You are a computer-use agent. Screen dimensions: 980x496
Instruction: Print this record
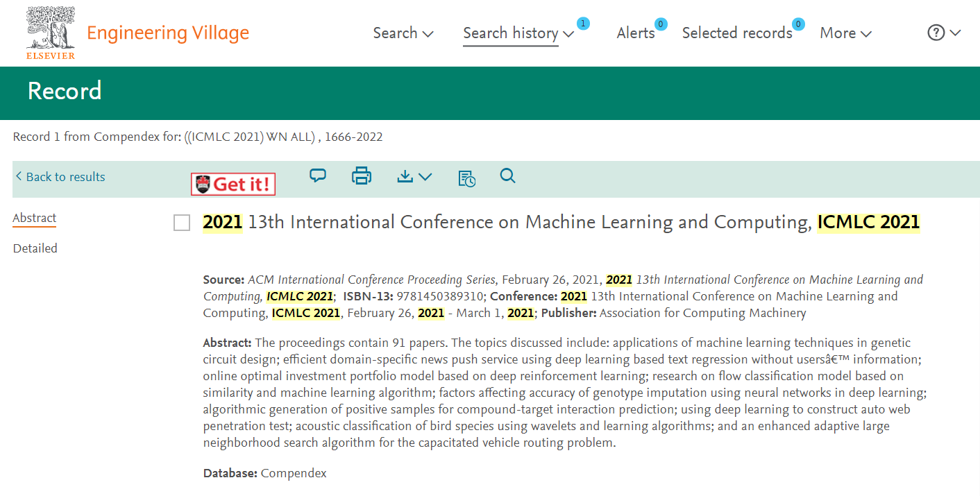[362, 176]
